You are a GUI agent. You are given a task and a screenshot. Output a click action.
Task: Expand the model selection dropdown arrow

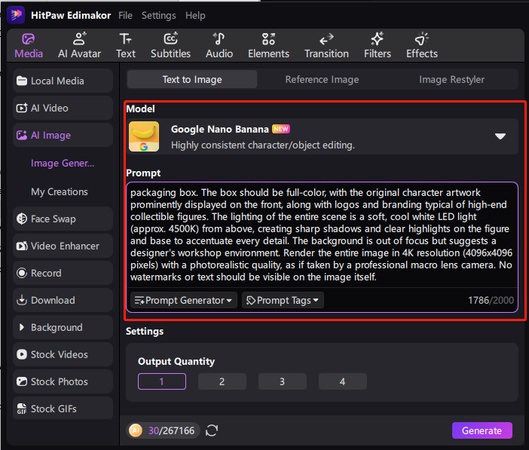(500, 136)
